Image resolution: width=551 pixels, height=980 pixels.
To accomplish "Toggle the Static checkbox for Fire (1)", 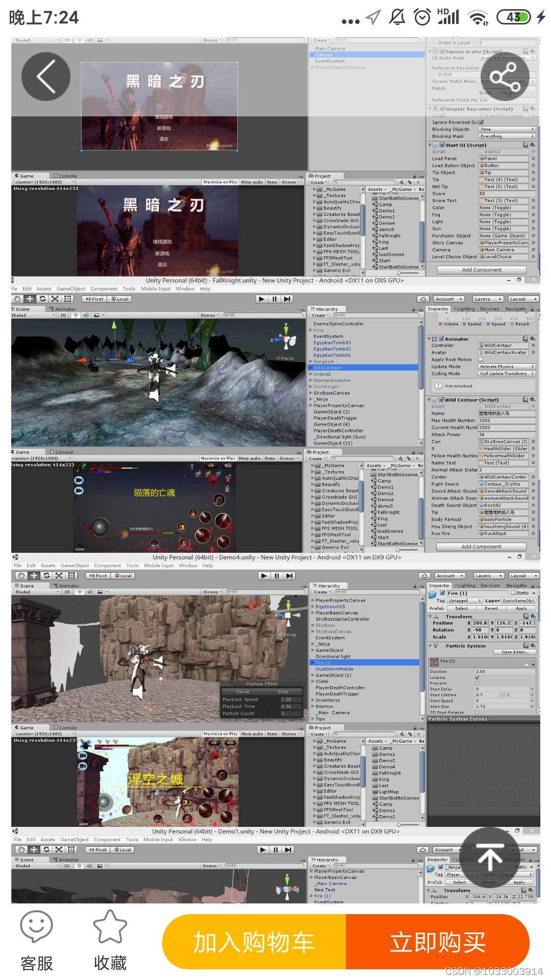I will point(513,593).
